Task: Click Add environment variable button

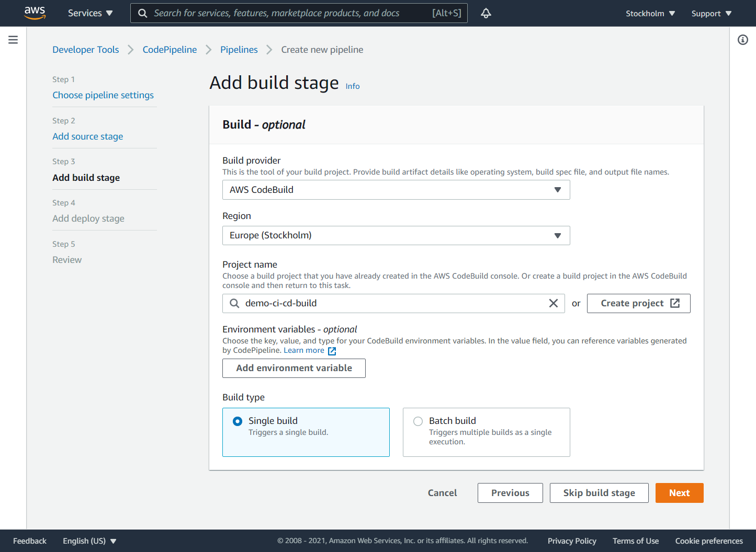Action: (294, 368)
